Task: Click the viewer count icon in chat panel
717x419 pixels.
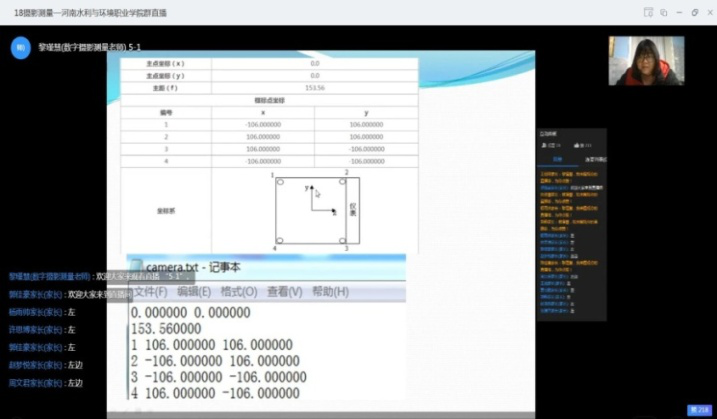Action: tap(545, 146)
